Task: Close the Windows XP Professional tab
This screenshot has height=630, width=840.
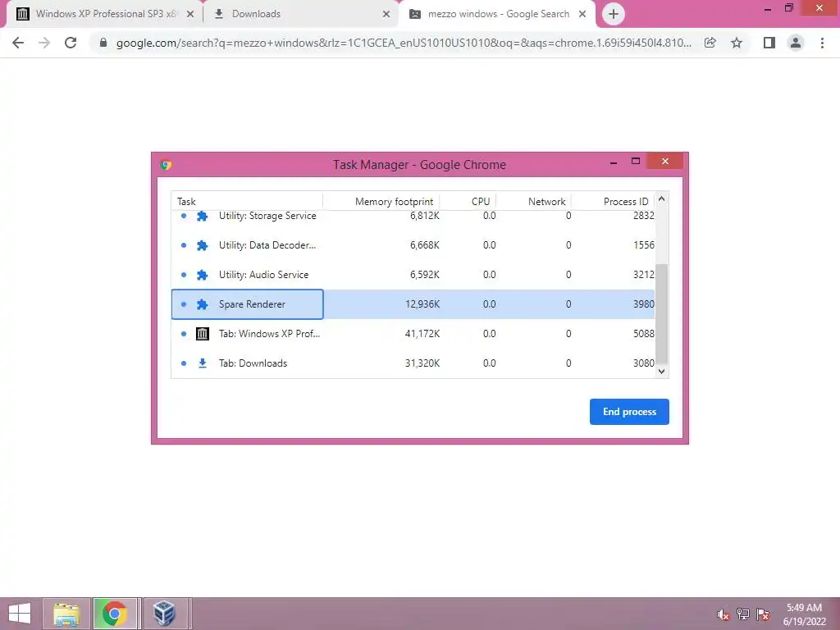Action: pos(190,15)
